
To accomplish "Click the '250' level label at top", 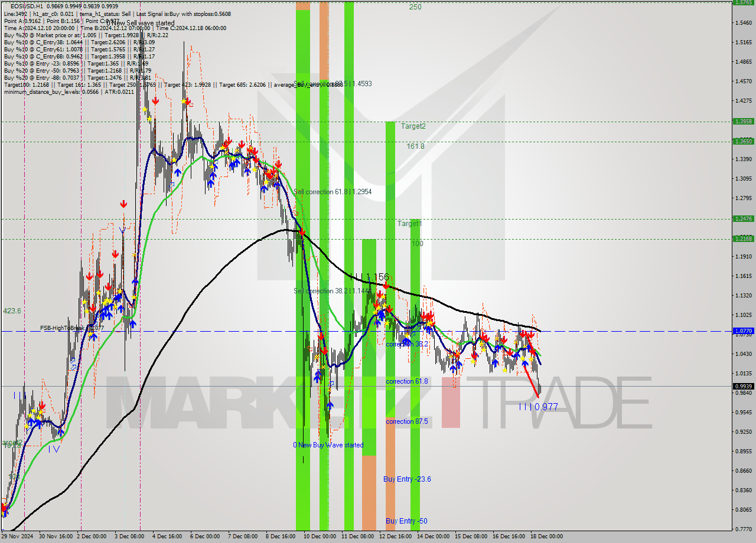I will 415,7.
